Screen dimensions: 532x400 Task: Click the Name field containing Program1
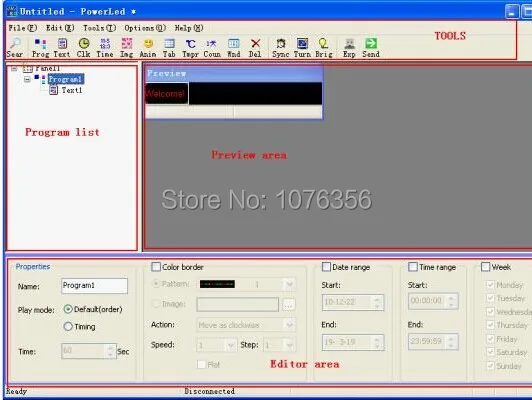[x=94, y=286]
